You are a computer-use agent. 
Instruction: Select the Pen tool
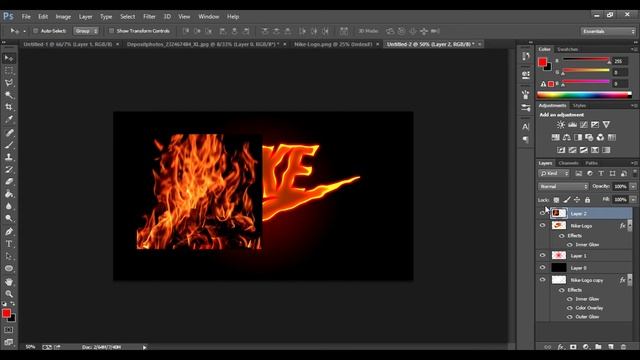[x=9, y=231]
